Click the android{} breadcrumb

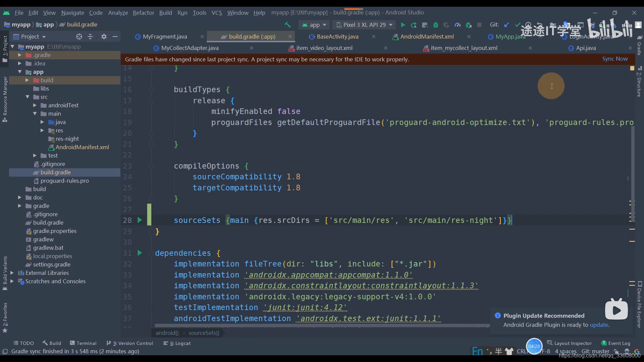[x=167, y=333]
